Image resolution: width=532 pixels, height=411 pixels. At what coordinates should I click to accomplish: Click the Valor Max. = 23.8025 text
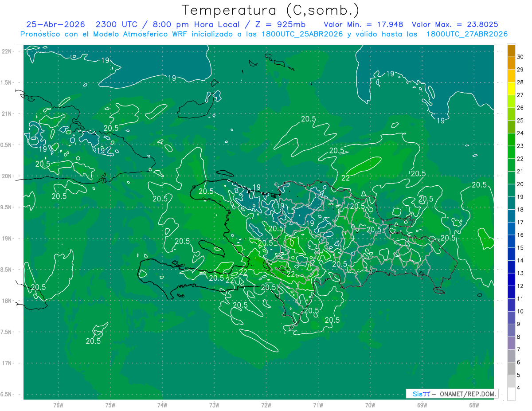click(x=461, y=24)
